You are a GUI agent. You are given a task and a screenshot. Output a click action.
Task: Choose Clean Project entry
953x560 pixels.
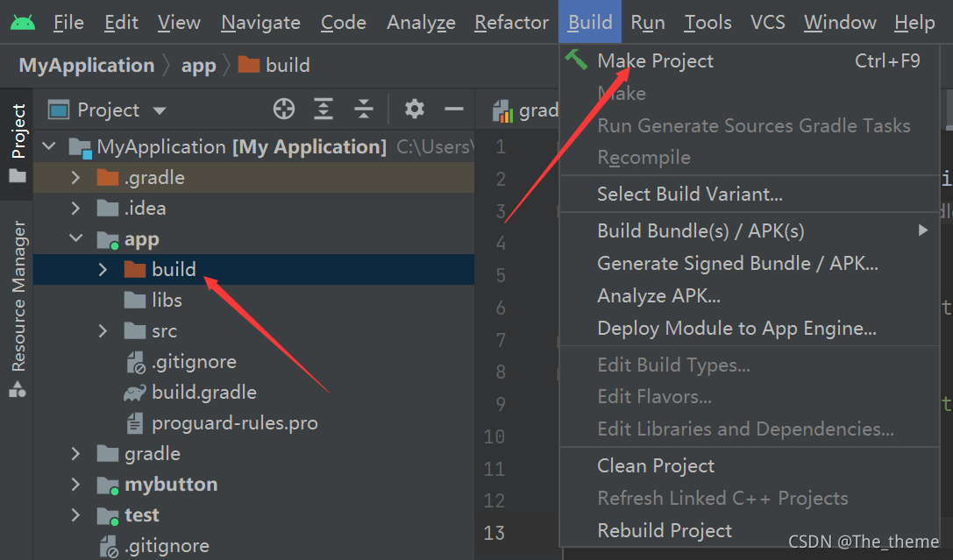pos(750,465)
